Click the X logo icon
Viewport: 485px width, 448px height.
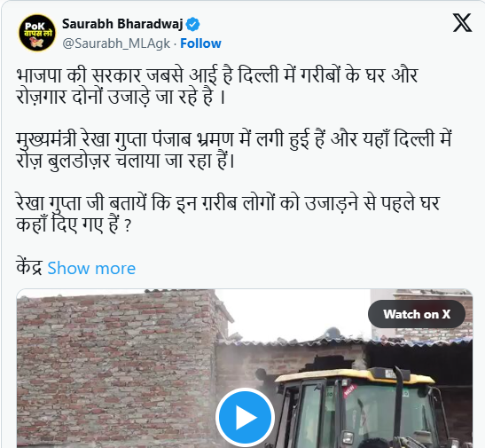(x=463, y=22)
